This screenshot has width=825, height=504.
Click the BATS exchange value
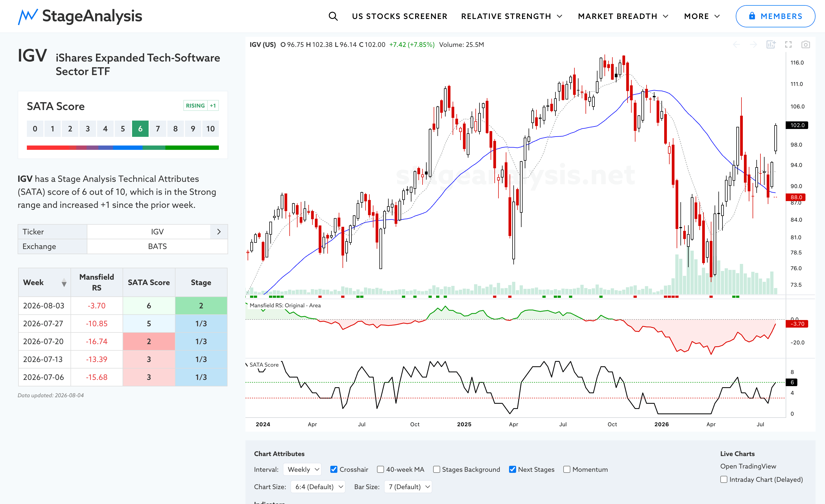[x=157, y=247]
